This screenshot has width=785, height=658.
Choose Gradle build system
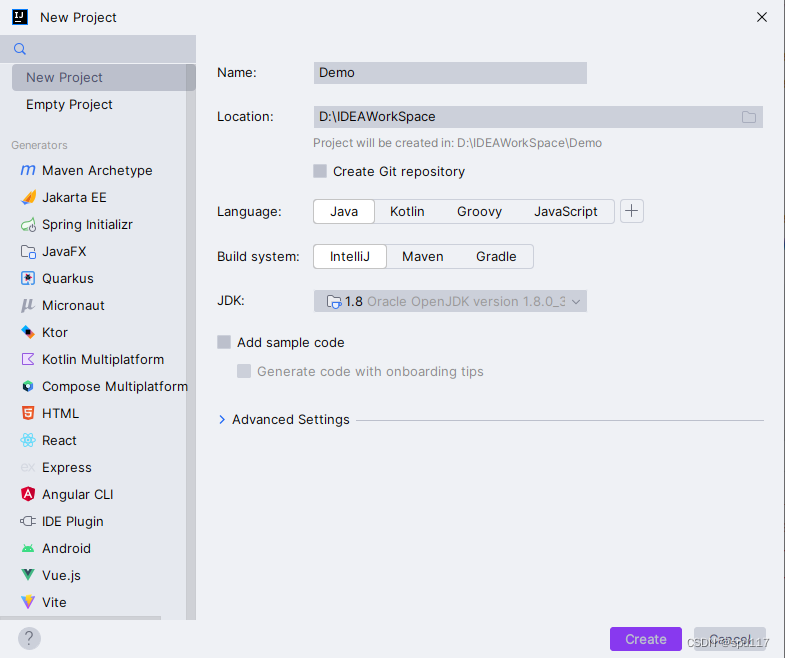496,256
